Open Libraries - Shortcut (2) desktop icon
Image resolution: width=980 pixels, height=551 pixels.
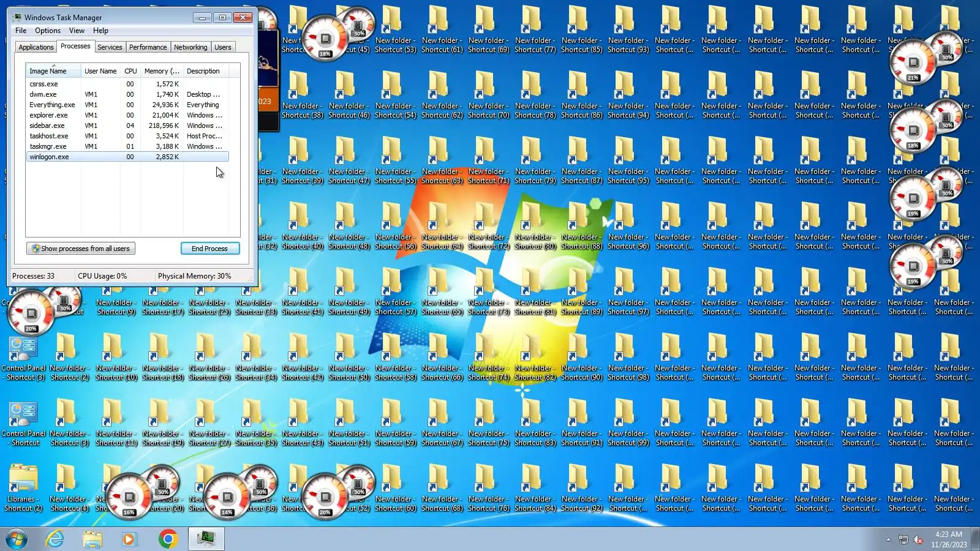coord(23,488)
